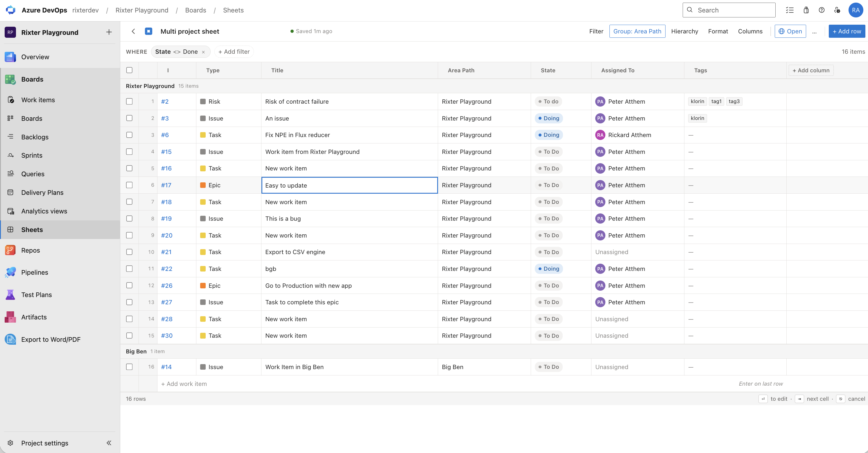Remove the State <> Done filter
This screenshot has width=868, height=453.
click(x=203, y=52)
